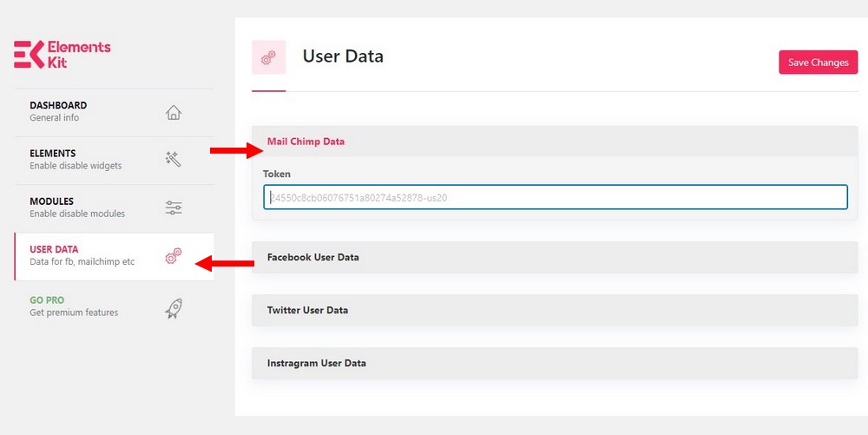The width and height of the screenshot is (868, 435).
Task: Click the Elements magic wand icon
Action: tap(174, 160)
